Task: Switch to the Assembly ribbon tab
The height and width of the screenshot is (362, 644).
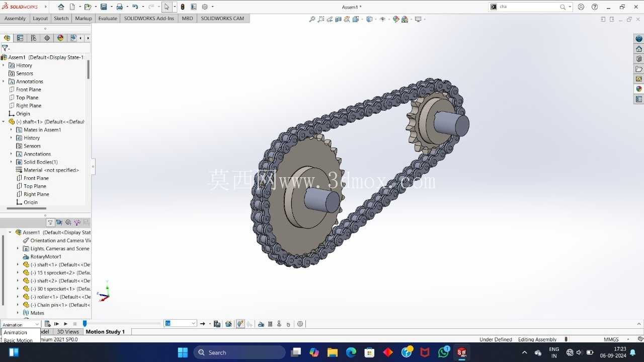Action: coord(15,19)
